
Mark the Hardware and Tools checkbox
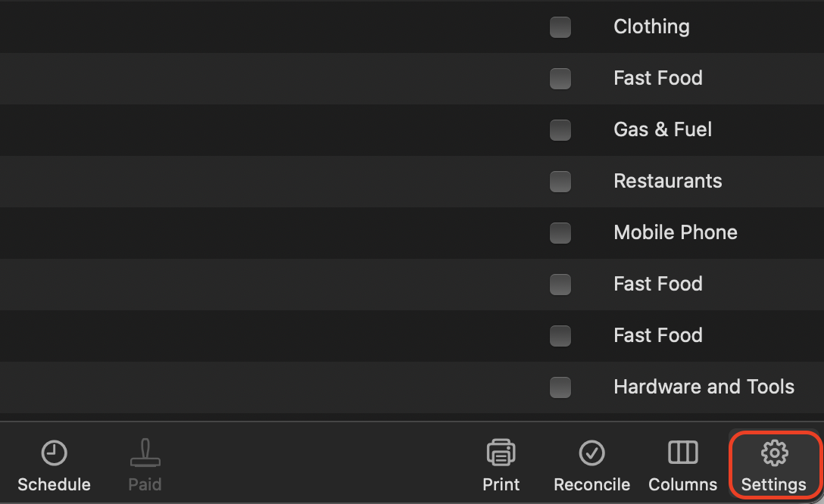(560, 387)
